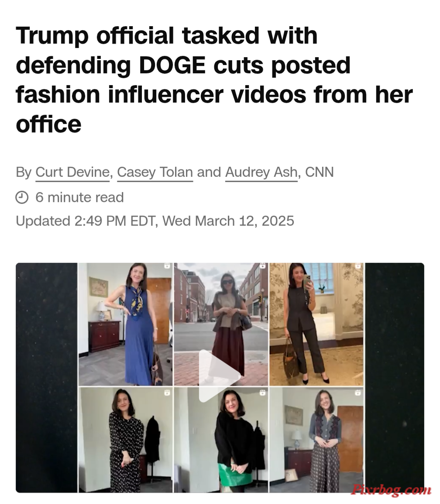
Task: Click the clock icon beside read time
Action: 22,197
